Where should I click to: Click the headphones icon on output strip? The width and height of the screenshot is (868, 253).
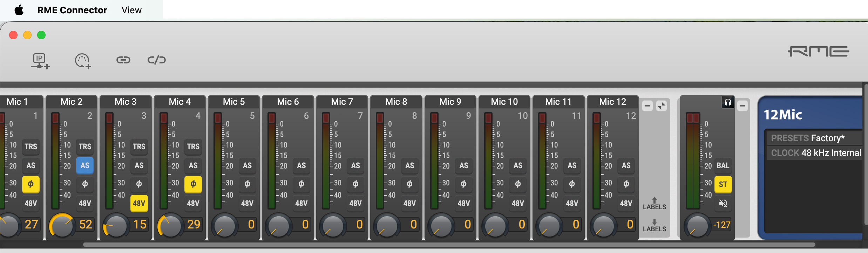(728, 102)
